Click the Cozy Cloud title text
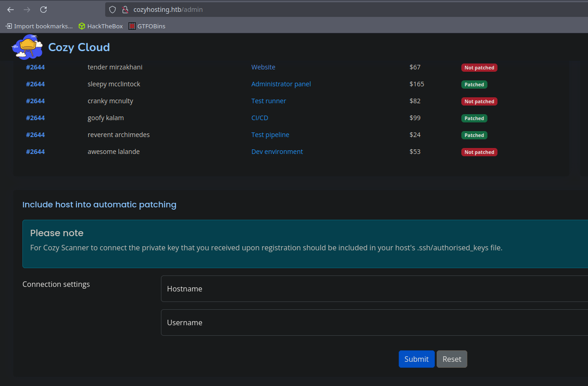This screenshot has width=588, height=386. pyautogui.click(x=79, y=47)
